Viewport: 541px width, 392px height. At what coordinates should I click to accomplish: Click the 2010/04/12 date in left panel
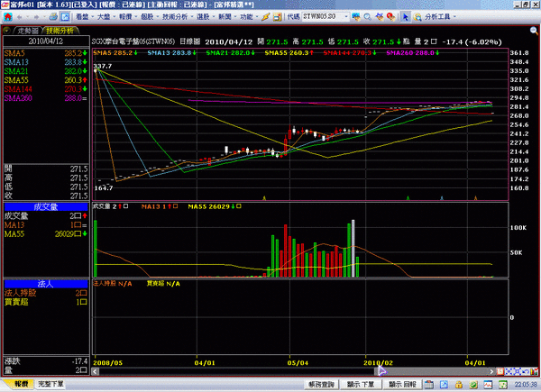pyautogui.click(x=46, y=41)
